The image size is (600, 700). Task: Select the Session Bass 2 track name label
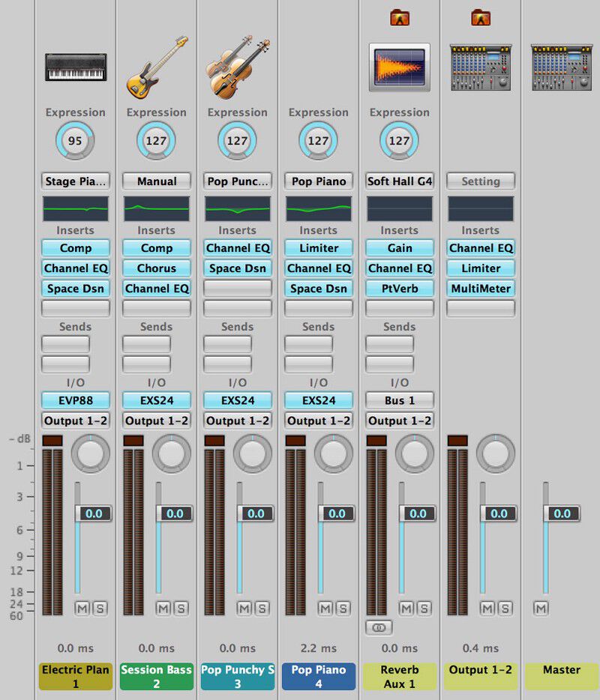[x=156, y=676]
